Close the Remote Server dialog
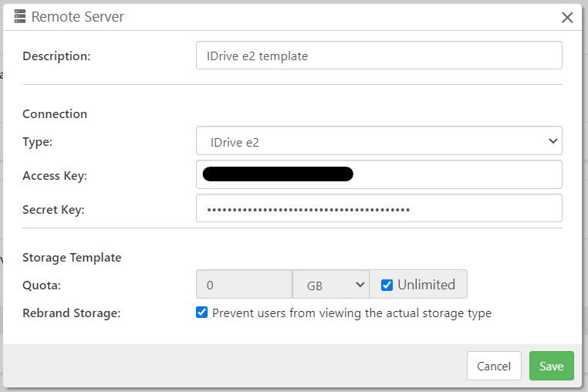 (x=567, y=17)
